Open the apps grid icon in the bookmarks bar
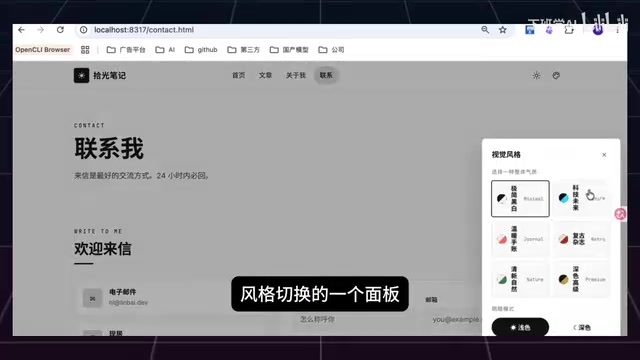The image size is (640, 360). (x=85, y=50)
